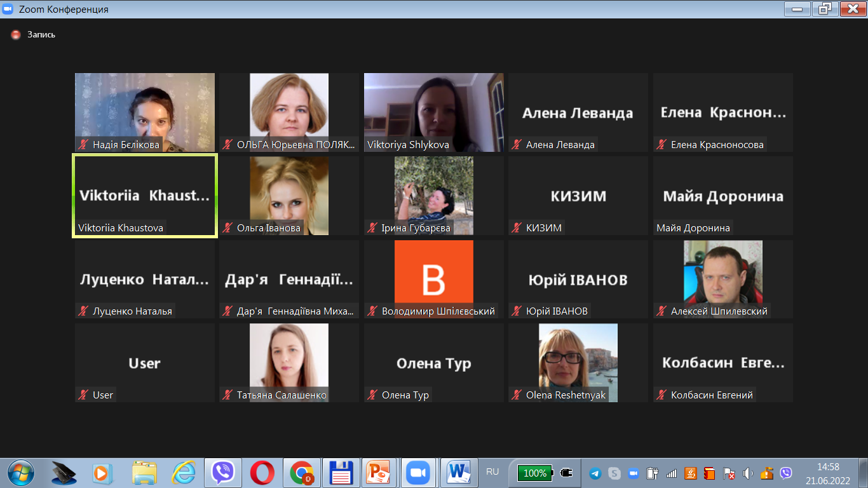
Task: Click the system tray volume speaker
Action: point(748,473)
